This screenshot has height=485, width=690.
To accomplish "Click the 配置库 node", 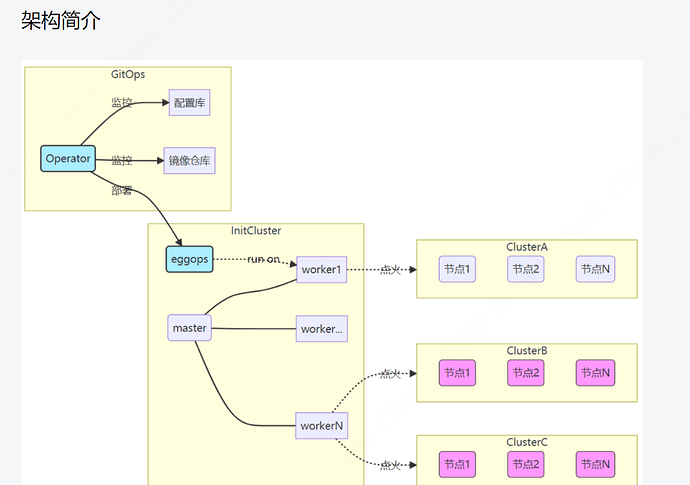I will tap(189, 102).
